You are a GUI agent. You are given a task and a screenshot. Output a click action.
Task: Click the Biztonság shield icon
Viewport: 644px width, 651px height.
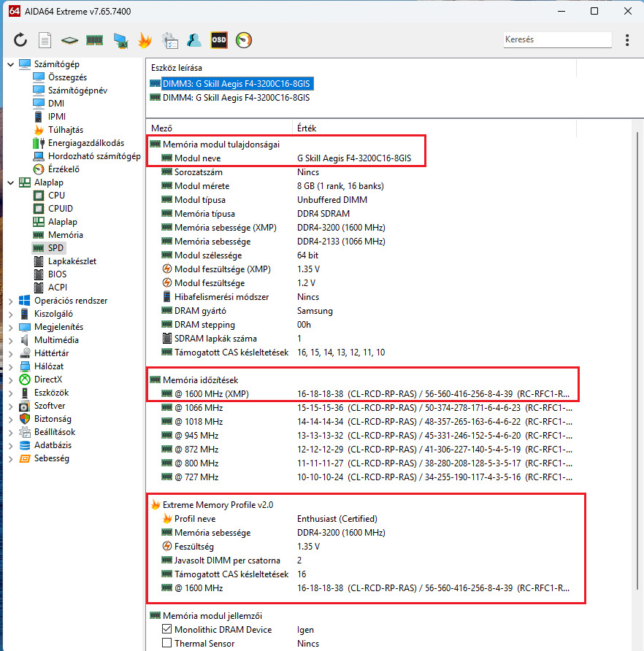tap(25, 420)
